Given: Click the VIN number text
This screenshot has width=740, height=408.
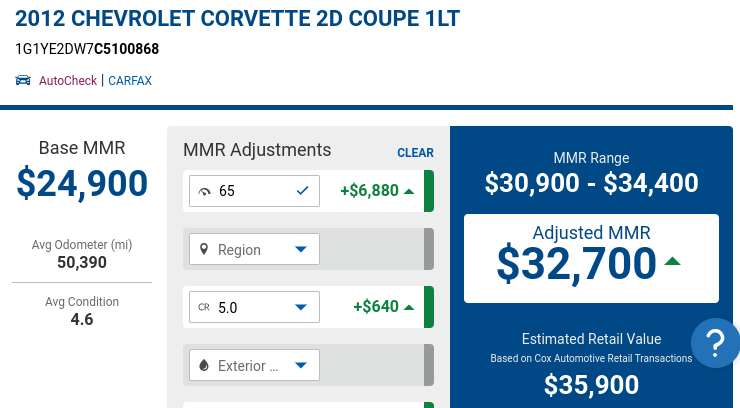Looking at the screenshot, I should click(x=87, y=49).
